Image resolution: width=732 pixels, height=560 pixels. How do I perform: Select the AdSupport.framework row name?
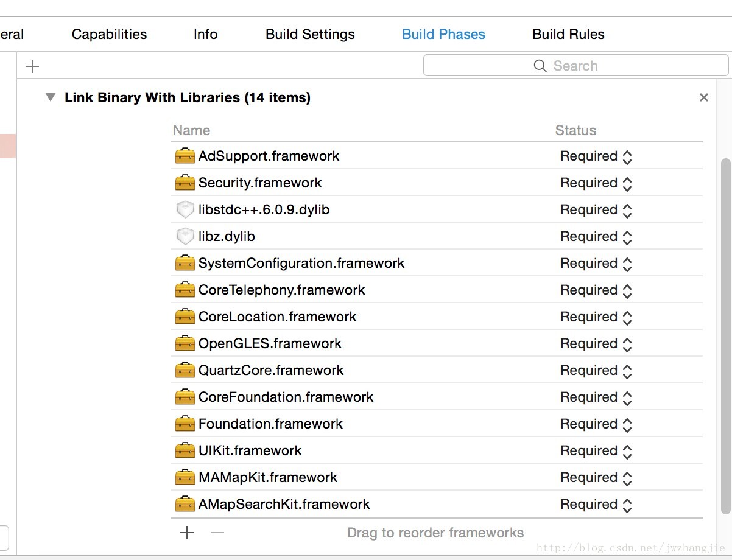click(269, 156)
